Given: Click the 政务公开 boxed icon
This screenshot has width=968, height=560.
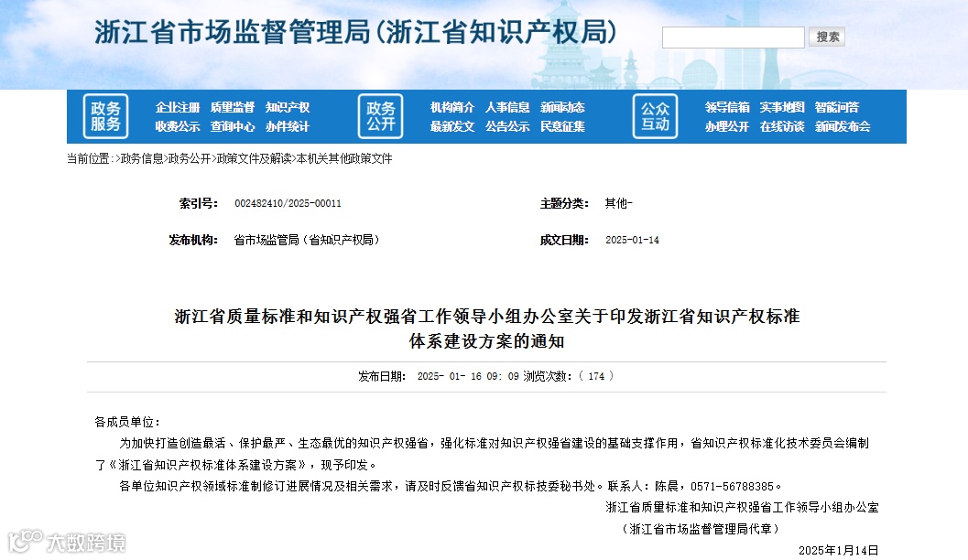Looking at the screenshot, I should pos(380,116).
